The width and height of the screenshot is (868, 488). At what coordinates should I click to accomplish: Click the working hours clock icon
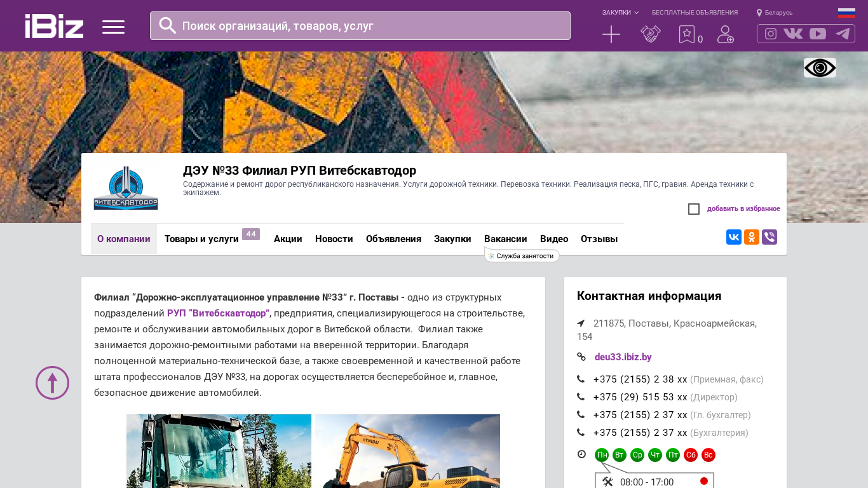click(581, 454)
